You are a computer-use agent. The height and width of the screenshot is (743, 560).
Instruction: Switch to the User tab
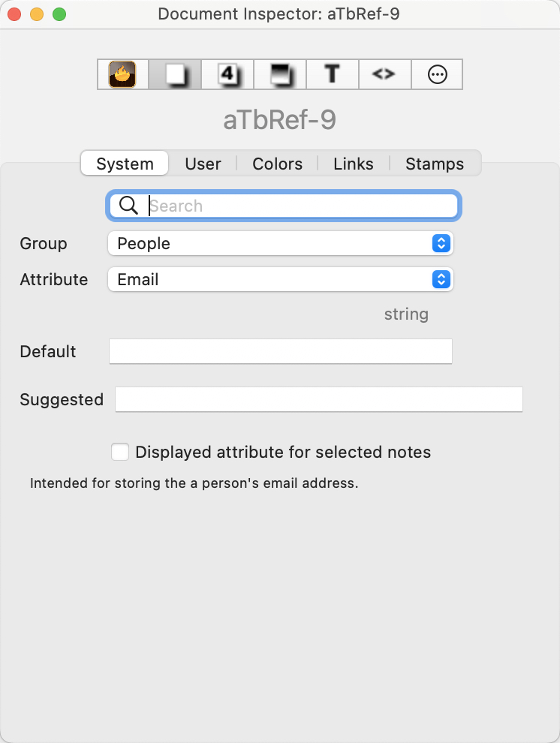point(203,164)
